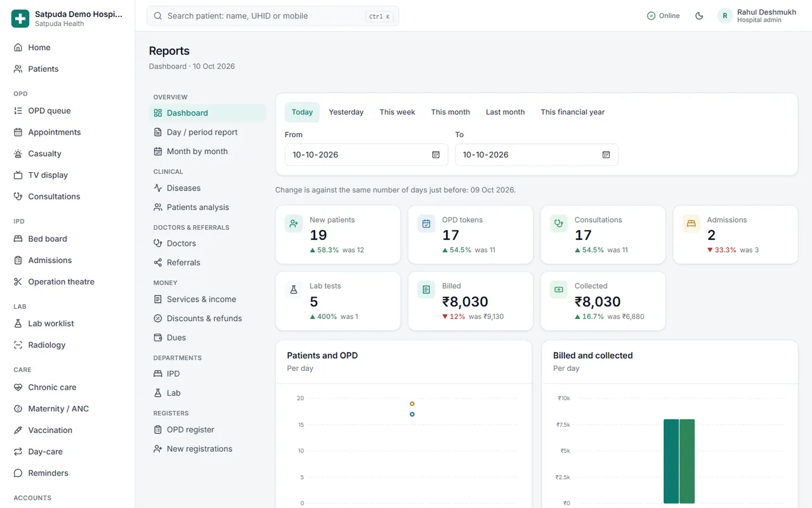Click the Casualty siren icon
This screenshot has height=508, width=812.
coord(18,154)
